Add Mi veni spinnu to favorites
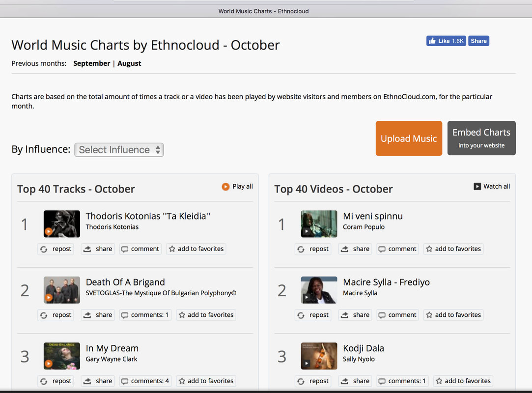The width and height of the screenshot is (532, 393). (453, 249)
